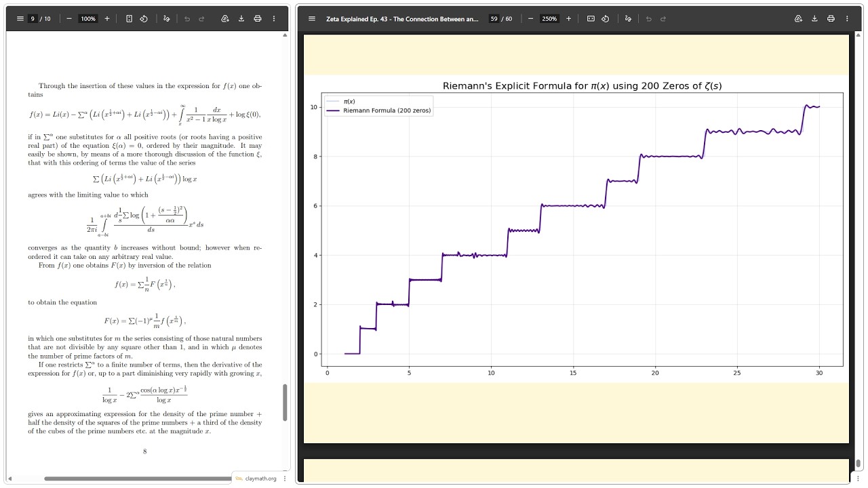Click the scroll-up arrow of left viewer scrollbar

tap(285, 35)
